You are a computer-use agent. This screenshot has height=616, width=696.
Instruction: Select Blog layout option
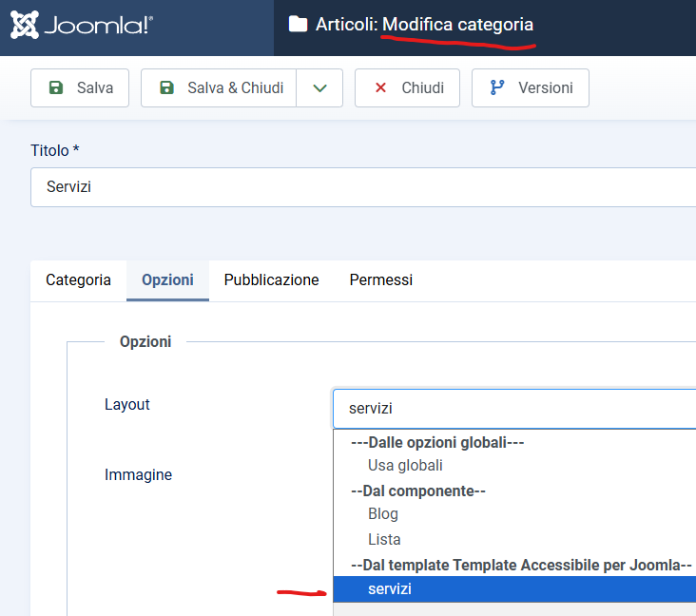pos(383,514)
